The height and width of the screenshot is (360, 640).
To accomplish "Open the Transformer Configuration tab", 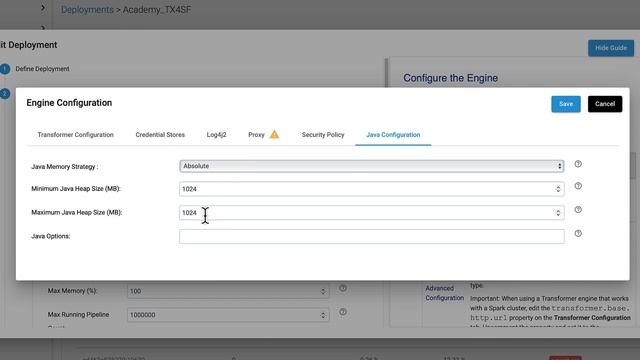I will (76, 135).
